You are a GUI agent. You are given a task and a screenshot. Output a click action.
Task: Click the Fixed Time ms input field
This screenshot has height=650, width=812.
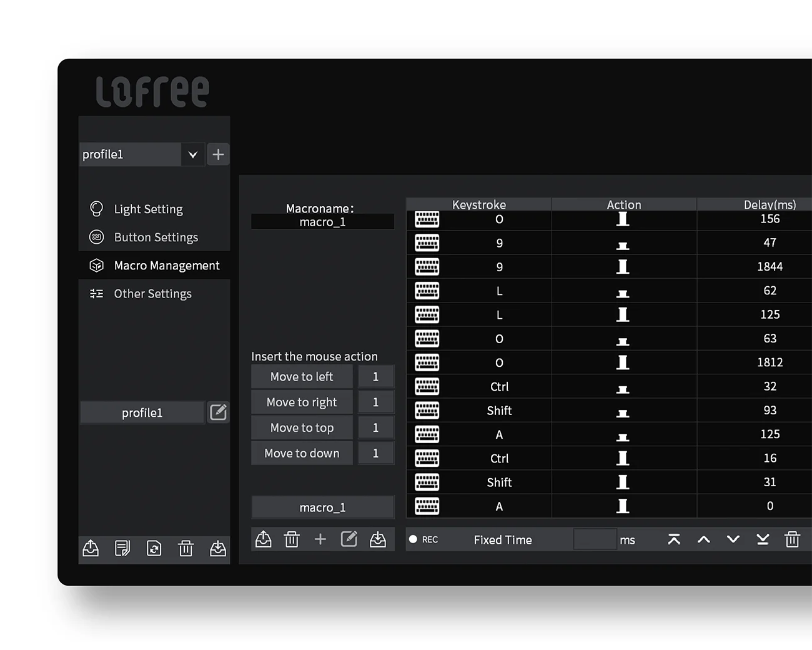[x=595, y=539]
